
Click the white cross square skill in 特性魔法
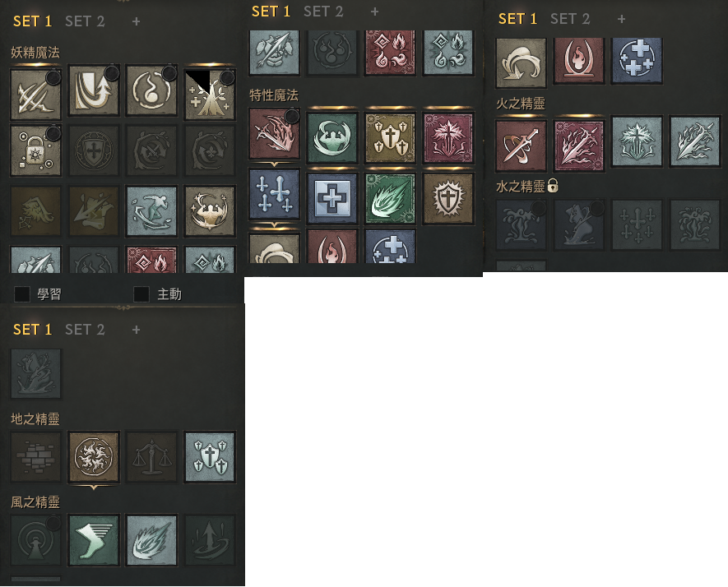click(332, 198)
